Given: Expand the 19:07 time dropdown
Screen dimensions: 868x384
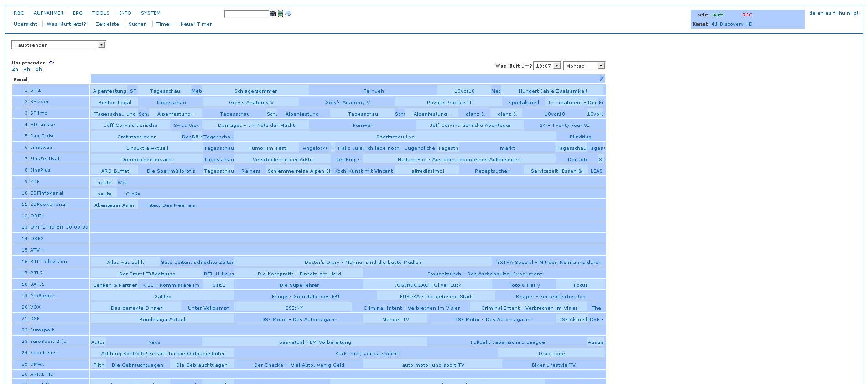Looking at the screenshot, I should pos(547,66).
